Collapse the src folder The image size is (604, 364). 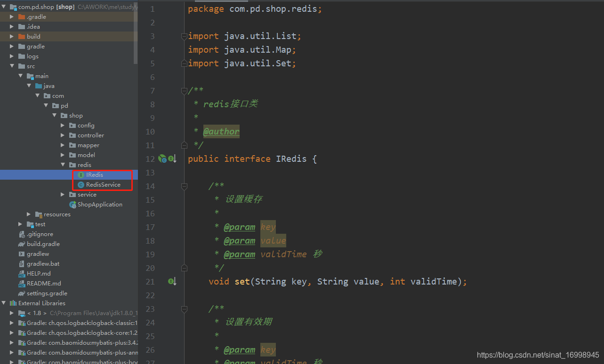(x=12, y=66)
